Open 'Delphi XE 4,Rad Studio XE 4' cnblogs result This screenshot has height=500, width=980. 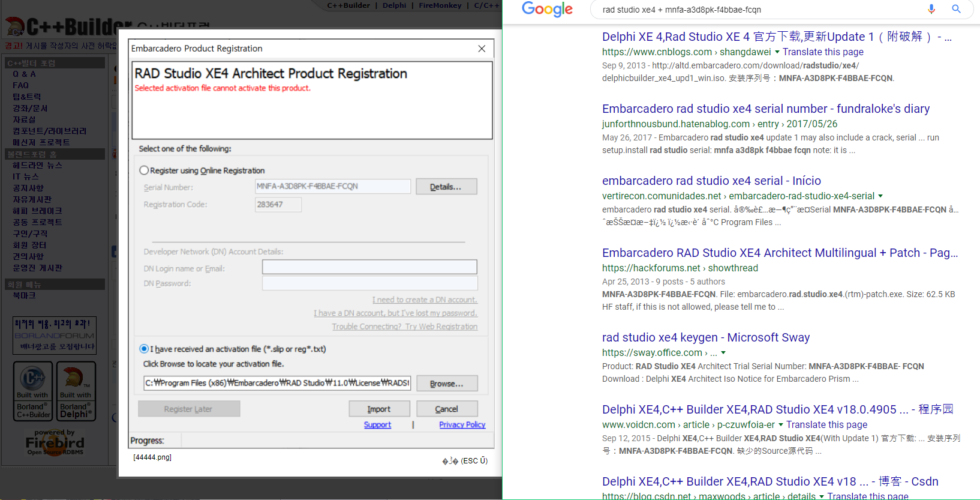point(777,37)
